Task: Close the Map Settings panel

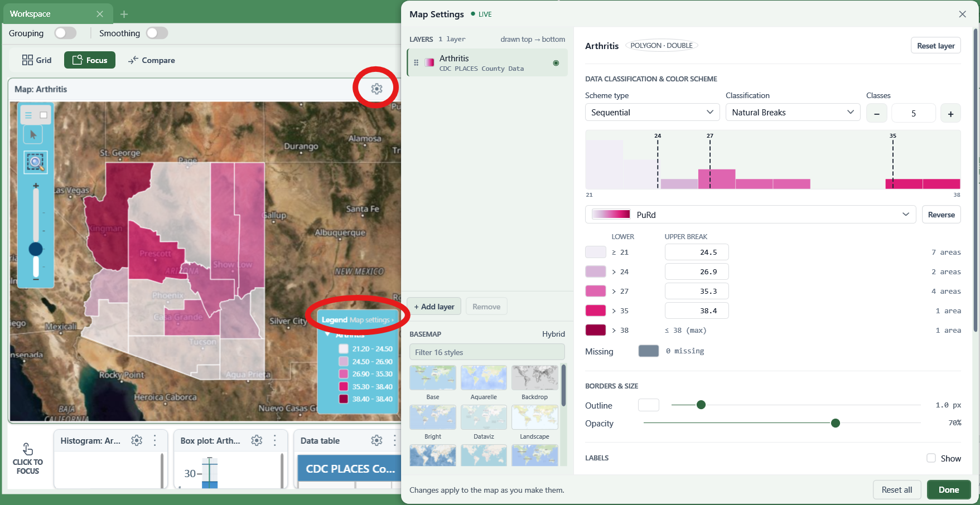Action: (962, 14)
